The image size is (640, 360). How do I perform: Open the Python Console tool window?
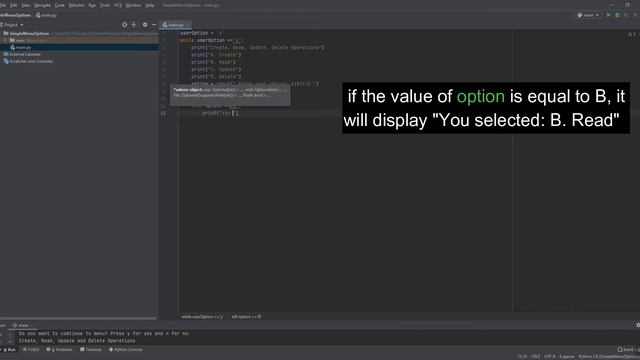pyautogui.click(x=126, y=350)
